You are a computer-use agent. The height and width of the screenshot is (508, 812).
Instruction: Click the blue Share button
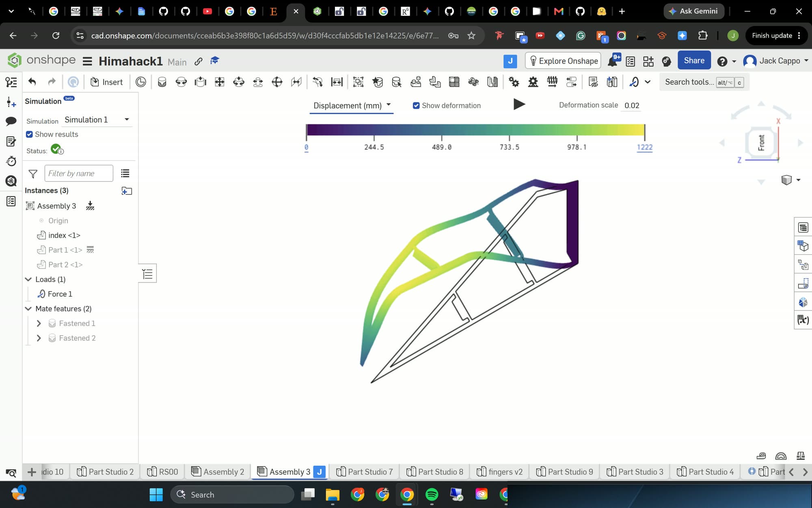[x=694, y=61]
